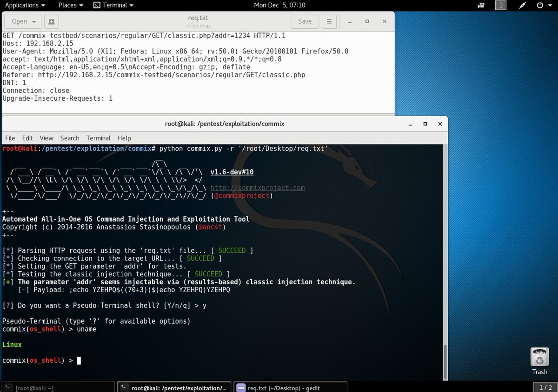Viewport: 558px width, 392px height.
Task: Click the pen-shaped tray icon
Action: pyautogui.click(x=523, y=6)
